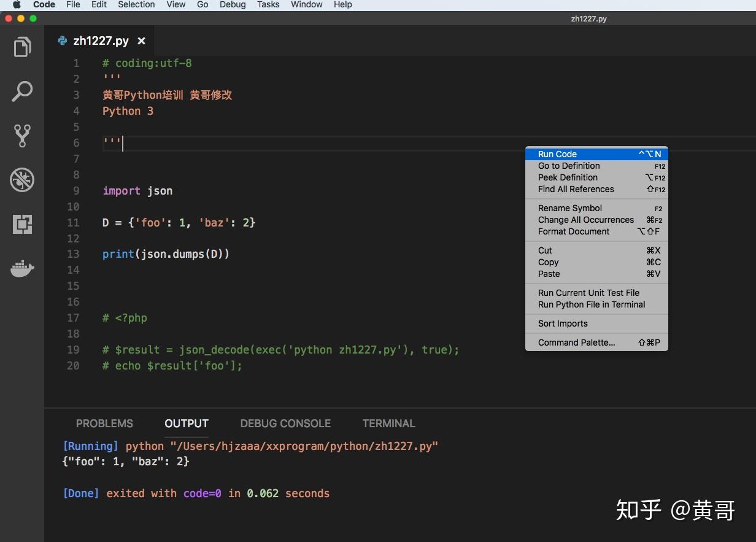Open Command Palette from context menu
Viewport: 756px width, 542px height.
(x=575, y=343)
